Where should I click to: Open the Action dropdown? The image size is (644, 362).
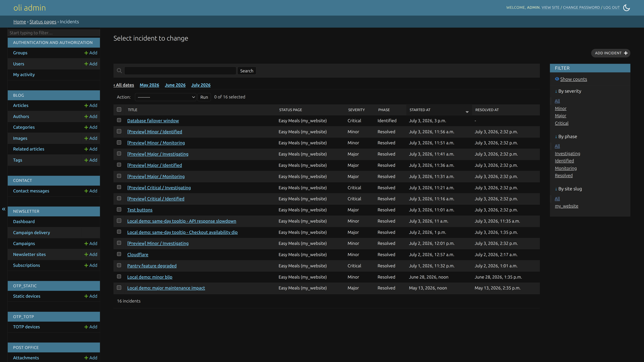pos(166,97)
